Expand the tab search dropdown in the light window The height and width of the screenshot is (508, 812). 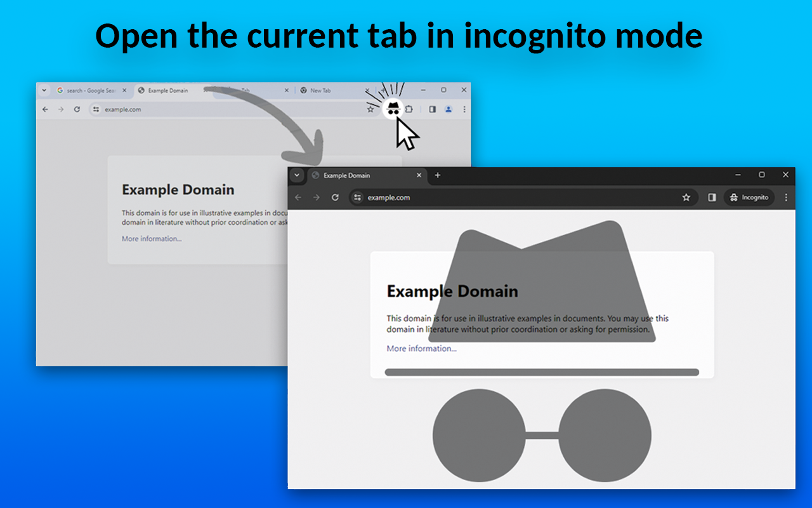pos(44,90)
